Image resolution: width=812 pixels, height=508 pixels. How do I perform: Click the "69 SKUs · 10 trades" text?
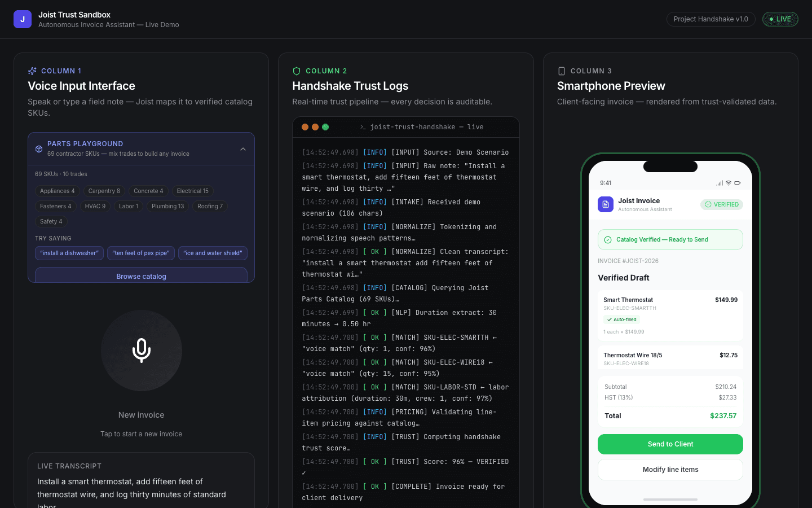pyautogui.click(x=61, y=174)
